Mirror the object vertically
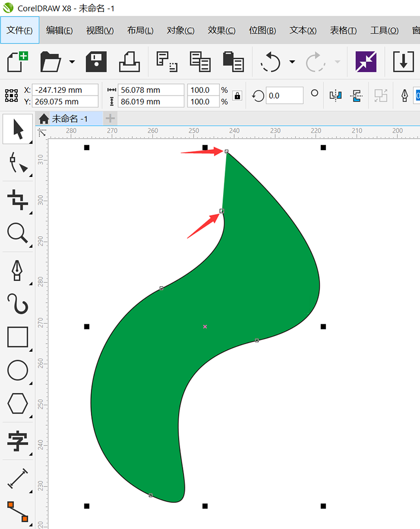 click(x=356, y=96)
